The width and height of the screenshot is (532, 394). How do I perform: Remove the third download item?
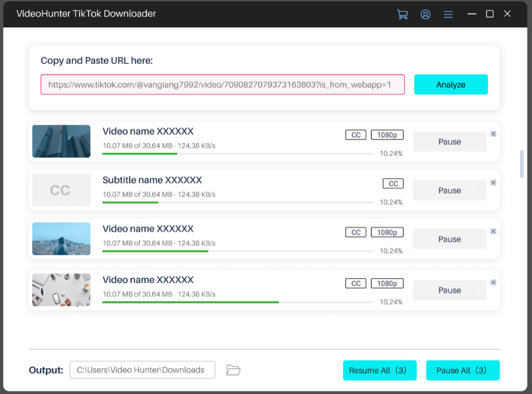point(493,231)
